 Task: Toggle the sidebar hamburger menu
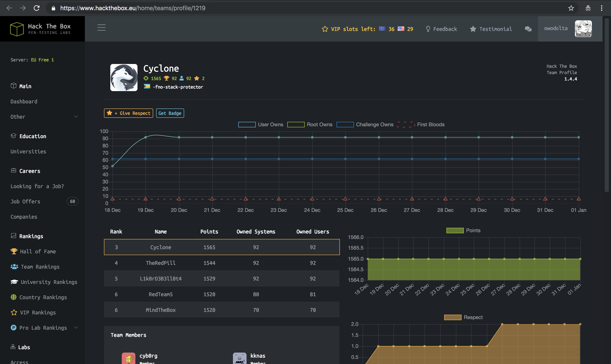click(101, 28)
